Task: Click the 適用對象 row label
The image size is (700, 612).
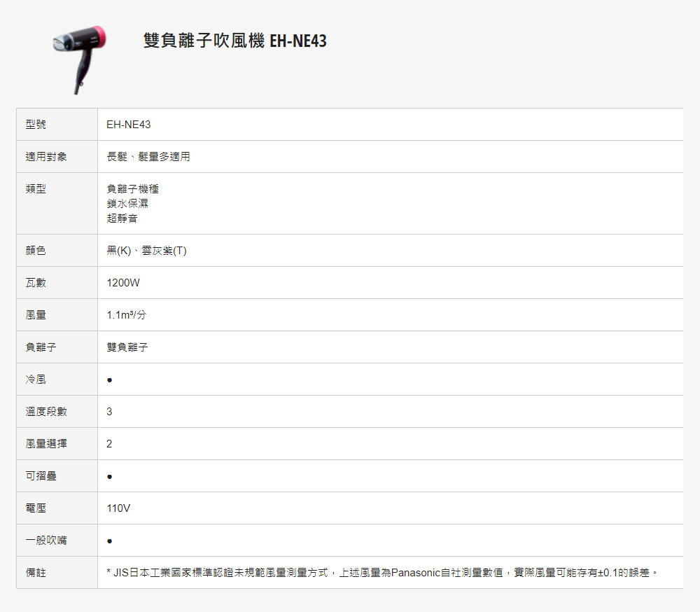Action: (x=46, y=156)
